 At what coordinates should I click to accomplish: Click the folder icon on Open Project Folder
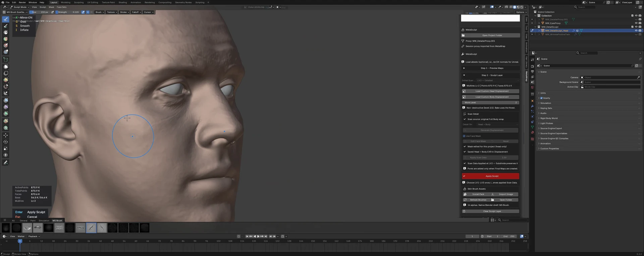(463, 35)
